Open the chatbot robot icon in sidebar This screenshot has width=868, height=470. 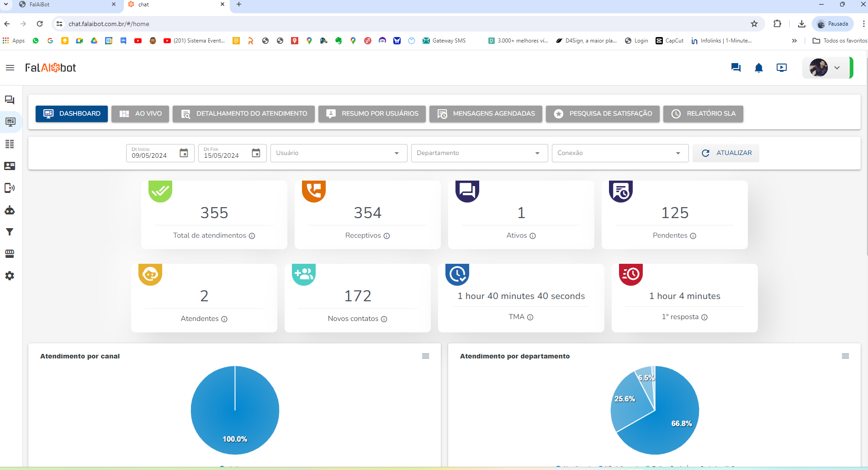pyautogui.click(x=10, y=210)
